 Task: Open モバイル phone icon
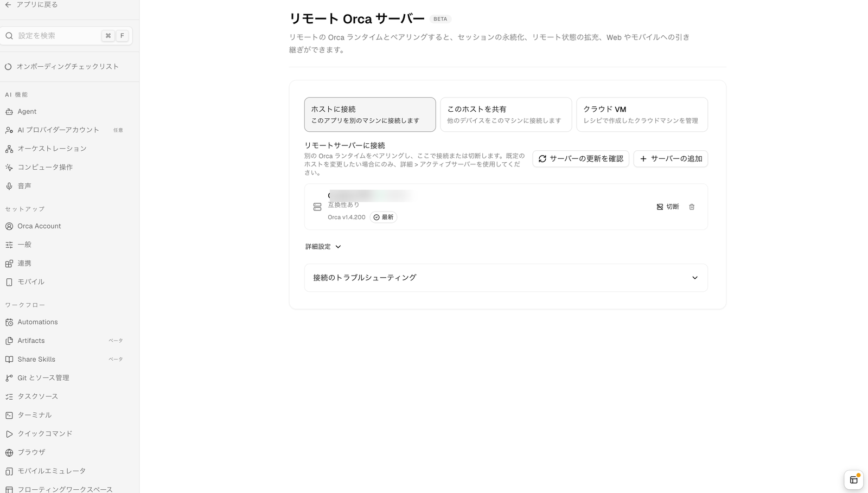pos(9,282)
